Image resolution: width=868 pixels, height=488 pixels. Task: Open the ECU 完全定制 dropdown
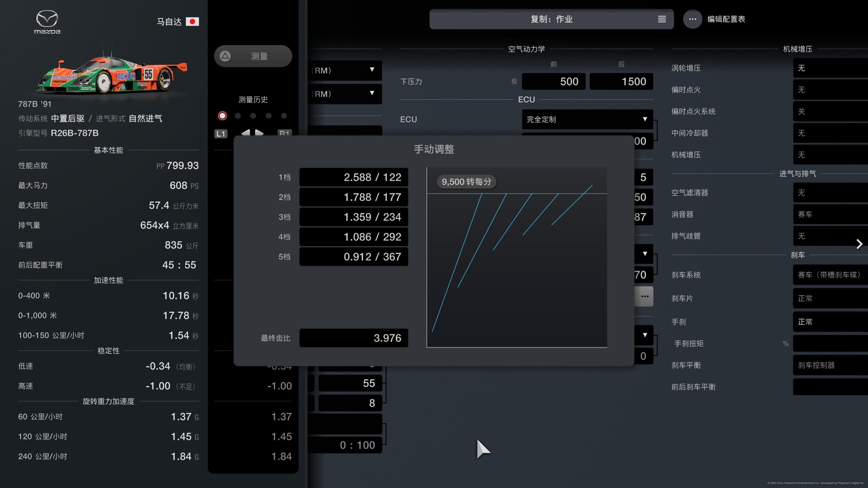(x=587, y=119)
